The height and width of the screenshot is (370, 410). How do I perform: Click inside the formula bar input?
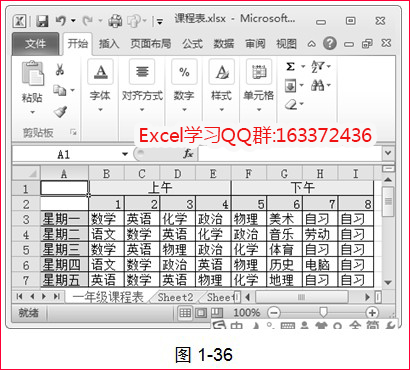(290, 154)
